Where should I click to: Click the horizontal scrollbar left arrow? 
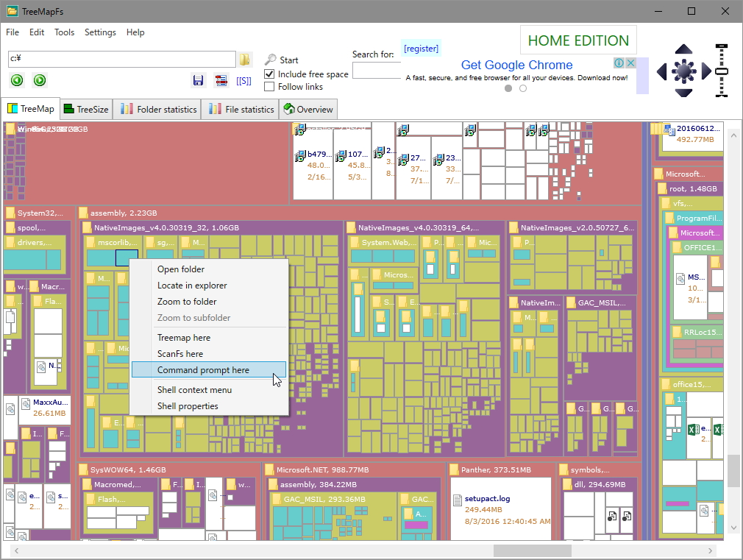[x=17, y=550]
